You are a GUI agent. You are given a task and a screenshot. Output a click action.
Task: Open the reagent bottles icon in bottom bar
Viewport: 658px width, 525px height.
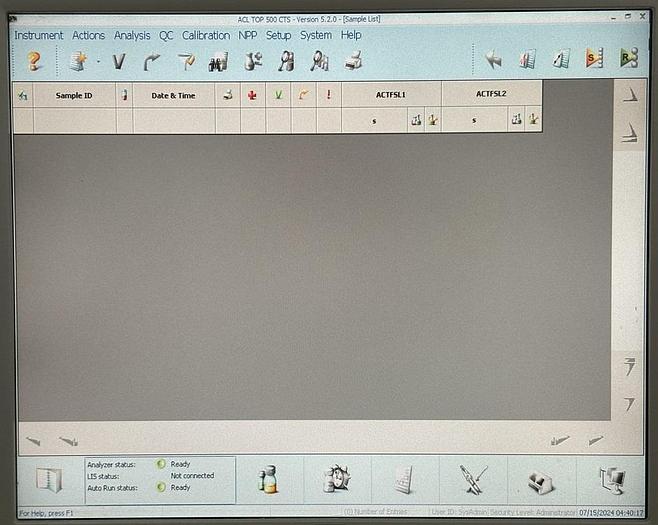coord(267,480)
